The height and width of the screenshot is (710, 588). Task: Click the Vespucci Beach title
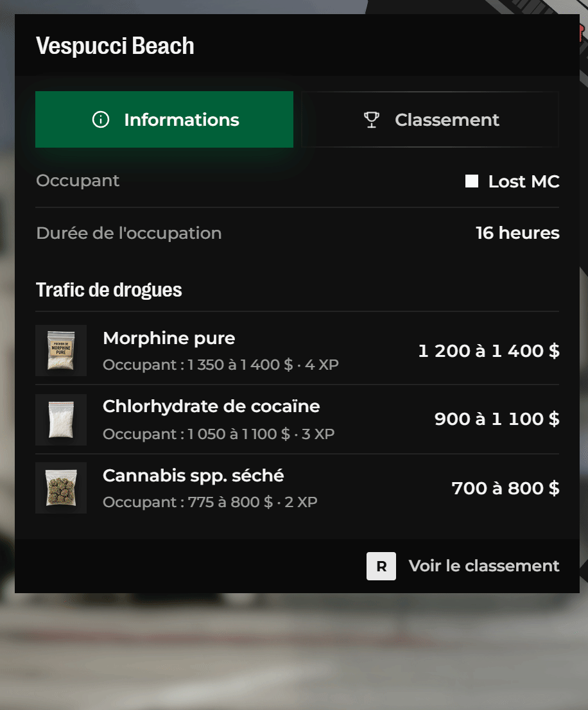click(115, 46)
